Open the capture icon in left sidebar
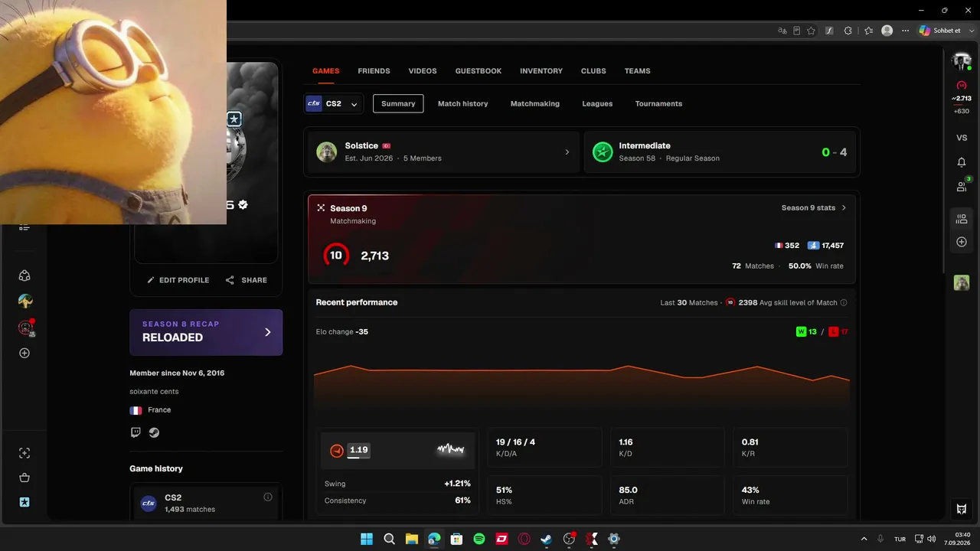Viewport: 980px width, 551px height. [x=24, y=453]
